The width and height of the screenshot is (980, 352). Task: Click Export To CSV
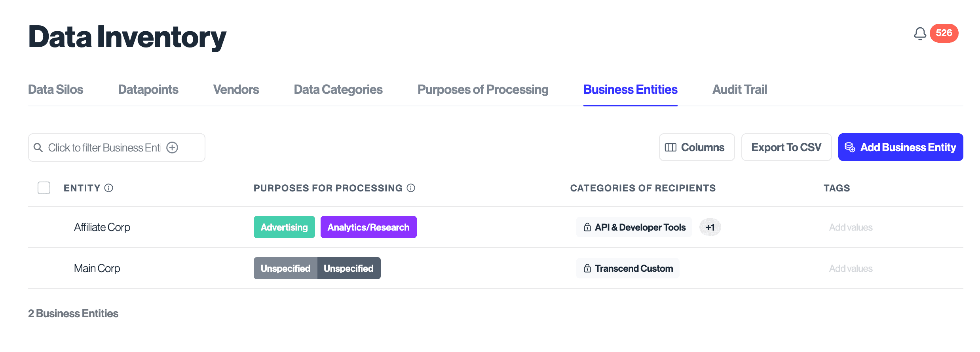(x=786, y=147)
